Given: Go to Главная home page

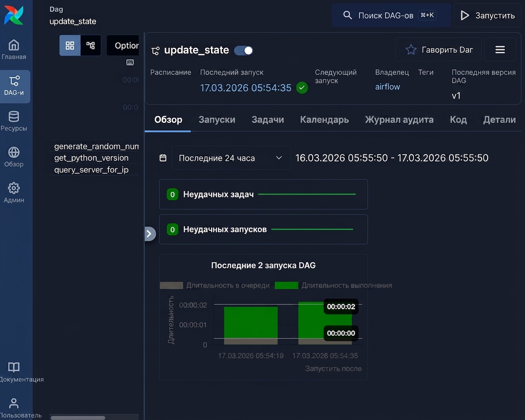Looking at the screenshot, I should point(14,50).
